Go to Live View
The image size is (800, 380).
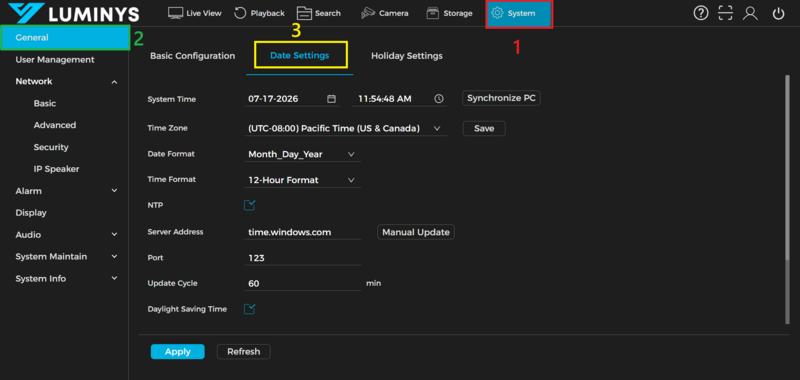195,13
